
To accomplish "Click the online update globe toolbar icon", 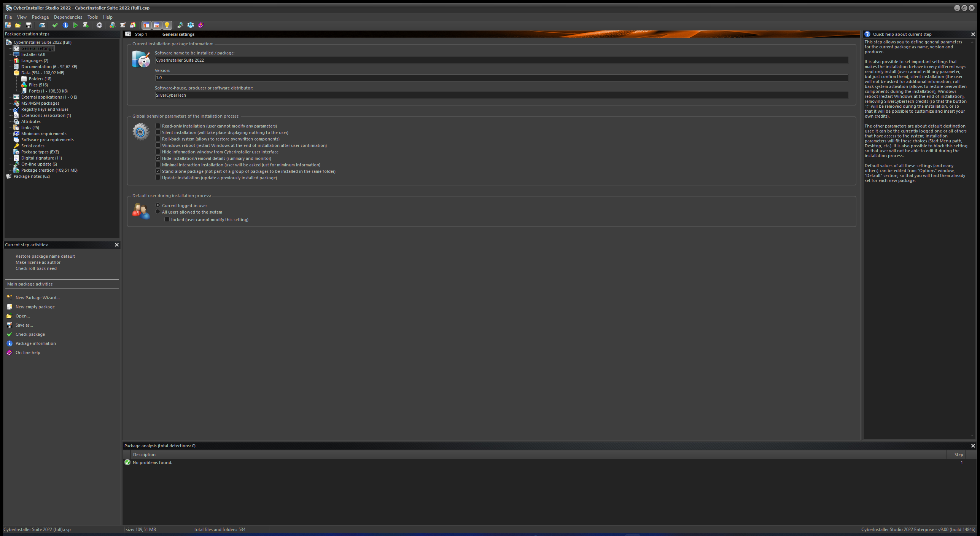I will click(x=180, y=25).
